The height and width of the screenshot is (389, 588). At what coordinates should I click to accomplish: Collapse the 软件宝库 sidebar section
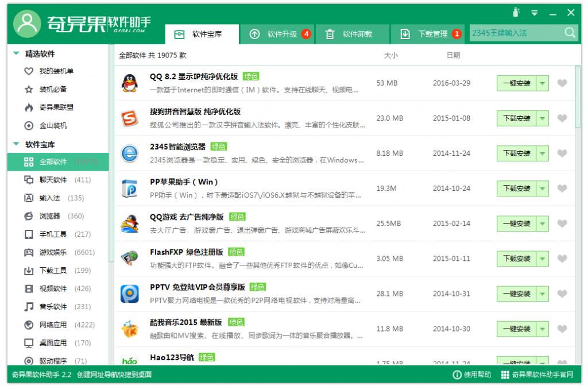(16, 144)
